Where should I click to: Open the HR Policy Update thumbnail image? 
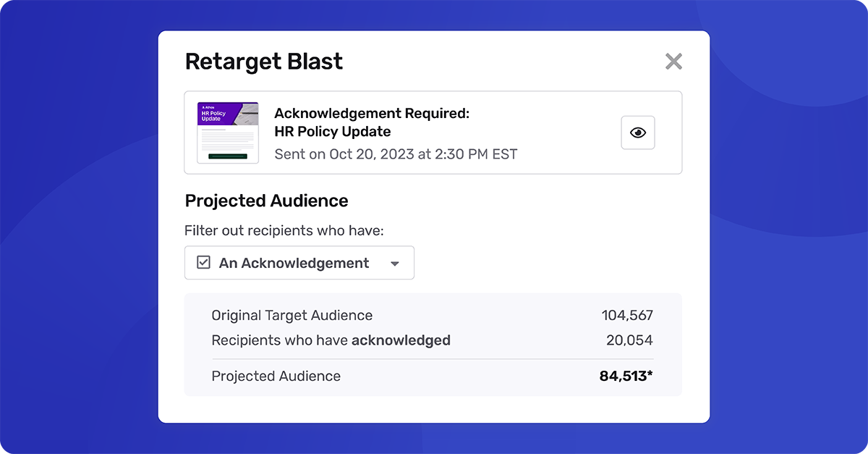tap(227, 133)
